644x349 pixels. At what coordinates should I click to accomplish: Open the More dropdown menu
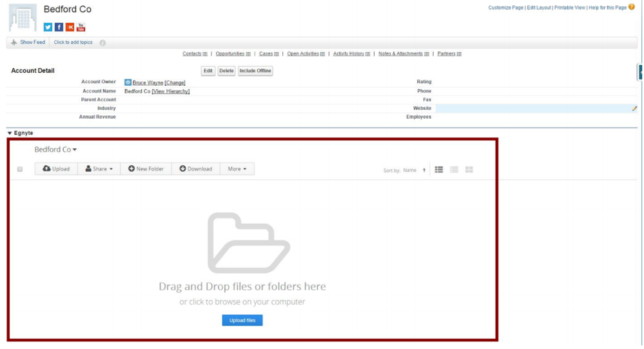point(237,169)
